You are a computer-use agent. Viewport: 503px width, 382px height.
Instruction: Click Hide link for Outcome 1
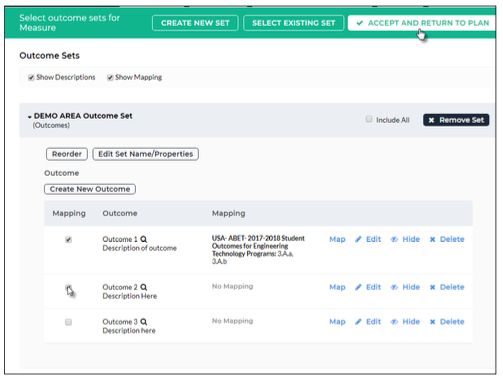[x=411, y=239]
